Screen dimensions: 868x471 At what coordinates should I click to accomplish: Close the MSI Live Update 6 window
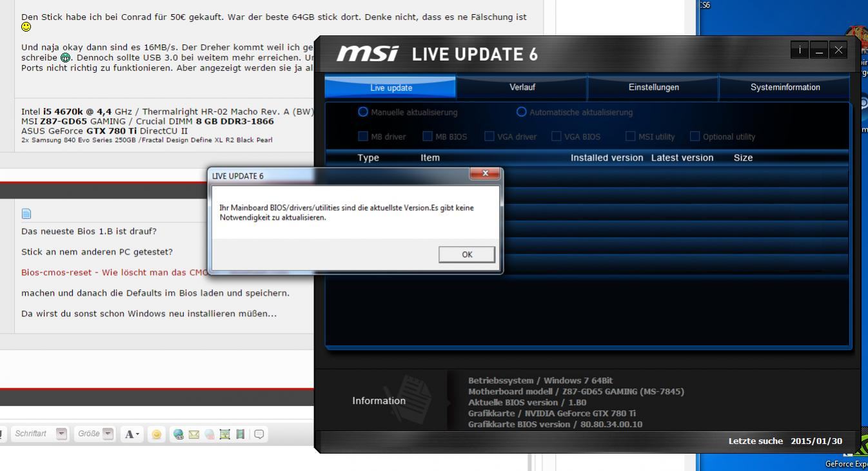tap(838, 50)
